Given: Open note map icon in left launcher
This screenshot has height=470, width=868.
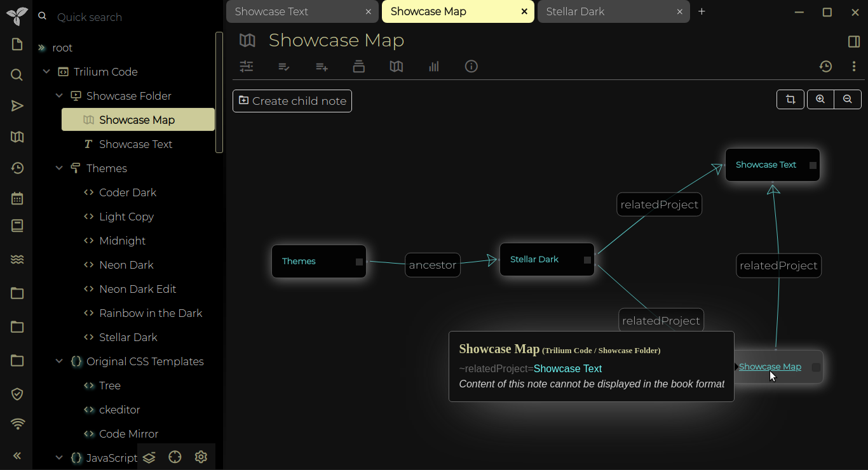Looking at the screenshot, I should click(x=17, y=137).
